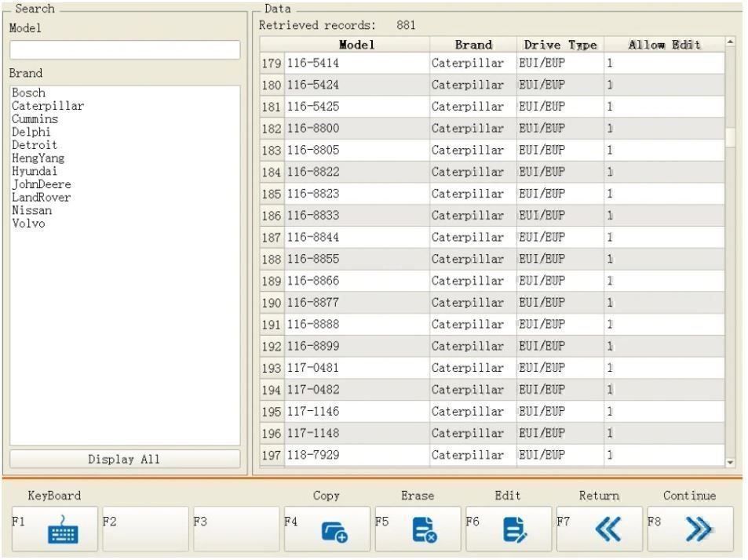Click the F8 Continue double-arrow icon

point(699,529)
